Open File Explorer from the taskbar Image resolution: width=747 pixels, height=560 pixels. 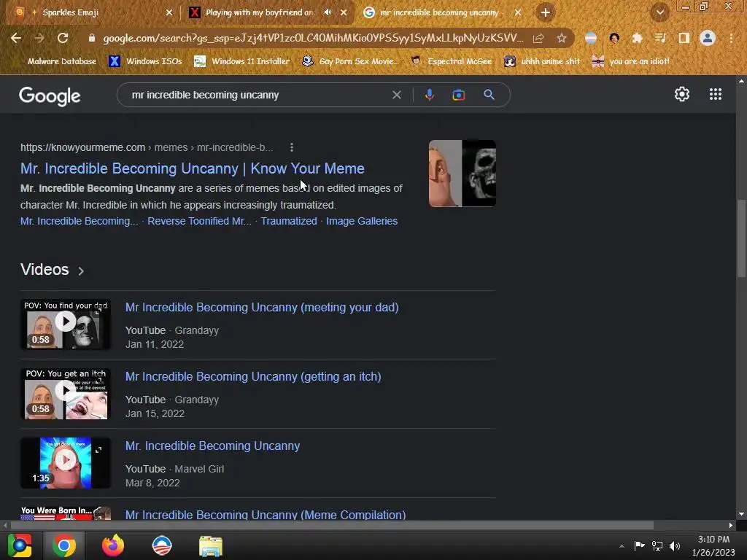(211, 545)
